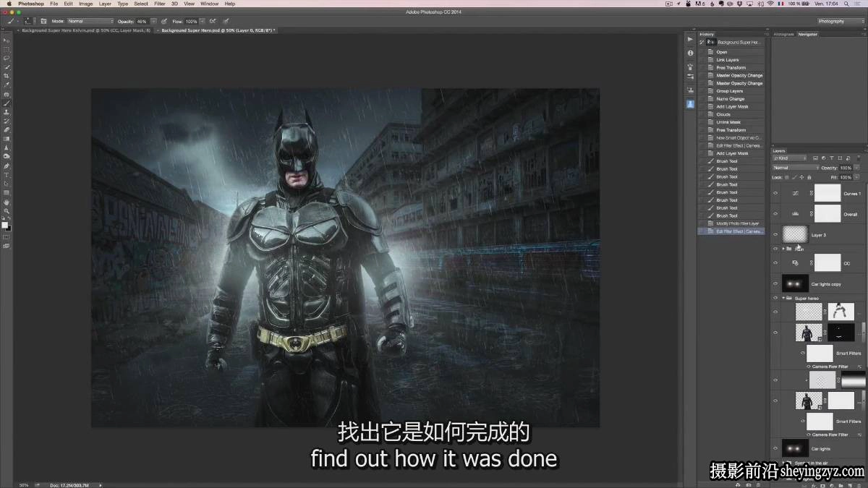Open the layer filter Kind dropdown

click(x=791, y=158)
